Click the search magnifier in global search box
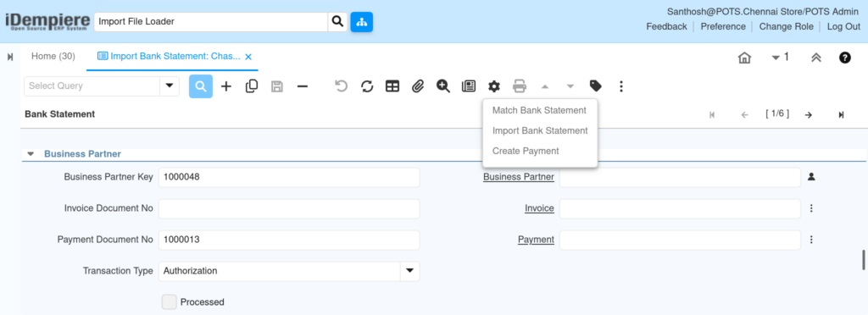This screenshot has width=868, height=315. pyautogui.click(x=337, y=21)
